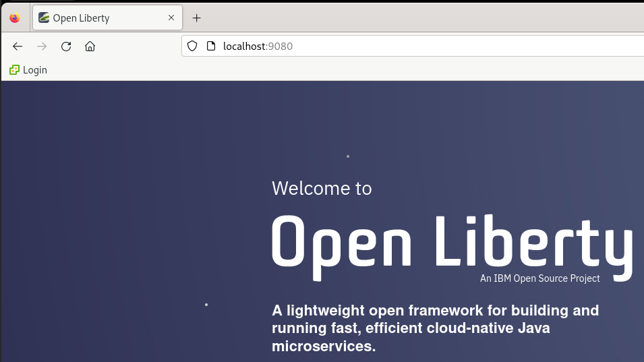Select the Open Liberty tab title
644x362 pixels.
point(81,18)
